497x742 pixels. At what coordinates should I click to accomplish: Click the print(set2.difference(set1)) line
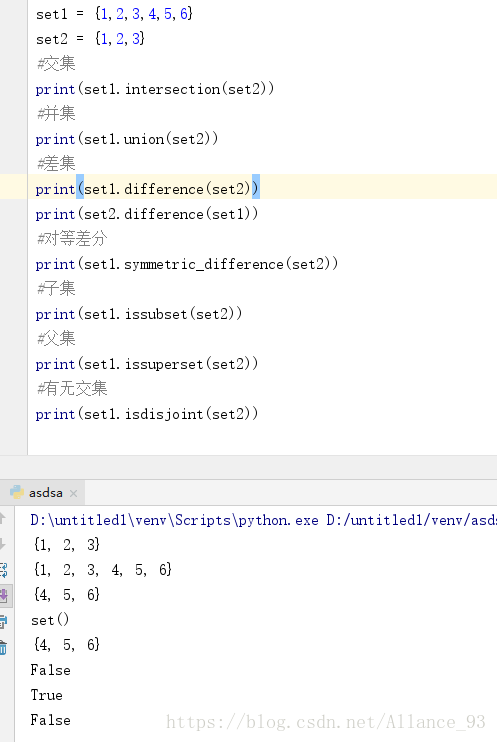click(x=147, y=214)
